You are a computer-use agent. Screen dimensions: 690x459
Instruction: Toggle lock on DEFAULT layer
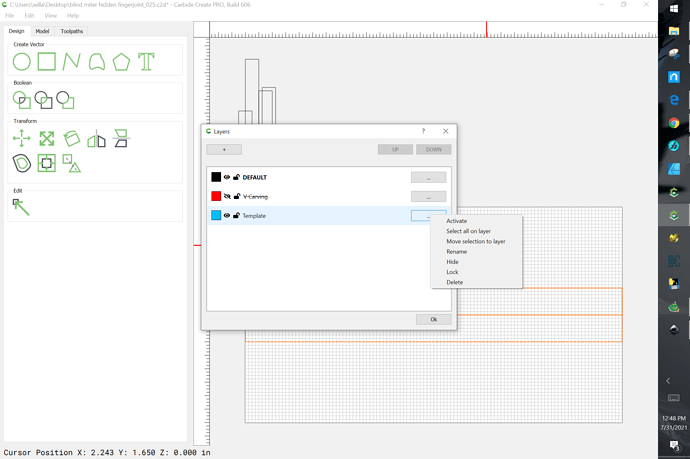(236, 177)
